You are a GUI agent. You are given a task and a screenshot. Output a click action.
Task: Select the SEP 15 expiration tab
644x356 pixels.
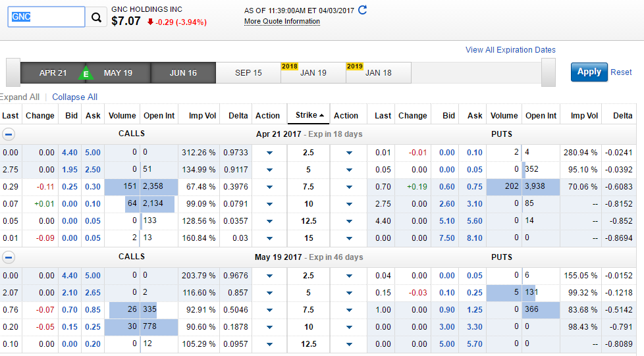click(248, 72)
